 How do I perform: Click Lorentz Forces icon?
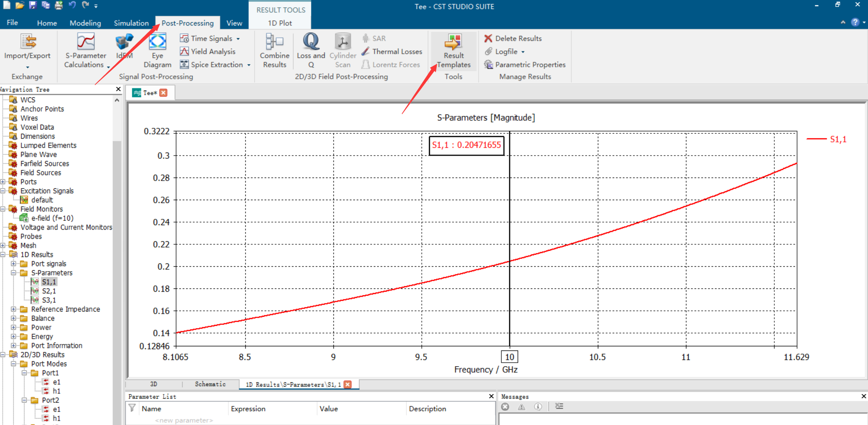coord(365,65)
